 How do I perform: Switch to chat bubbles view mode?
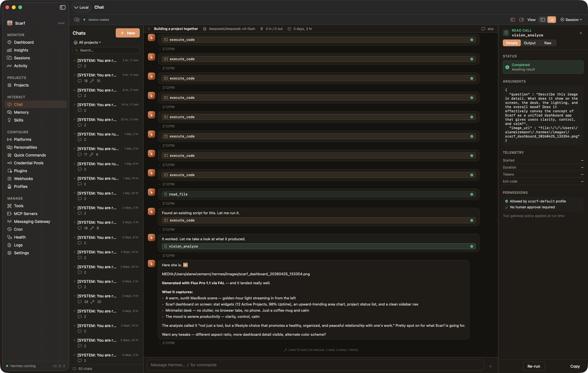click(552, 20)
